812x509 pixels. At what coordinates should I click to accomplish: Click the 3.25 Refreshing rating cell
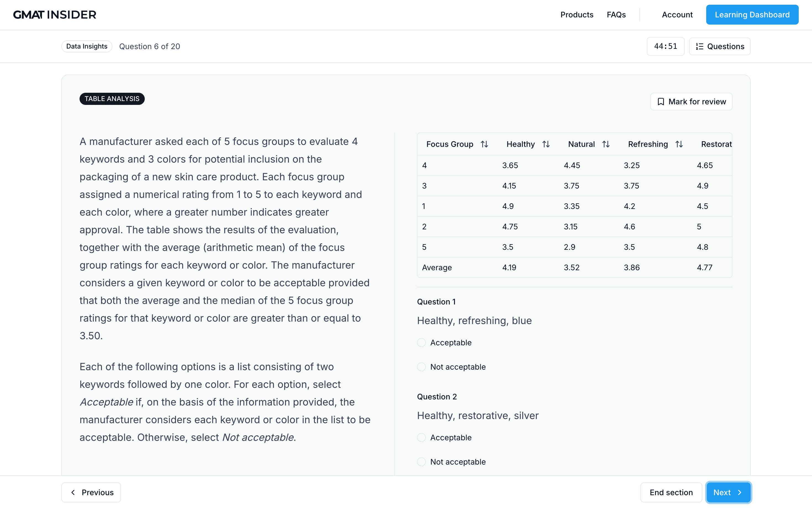(631, 165)
